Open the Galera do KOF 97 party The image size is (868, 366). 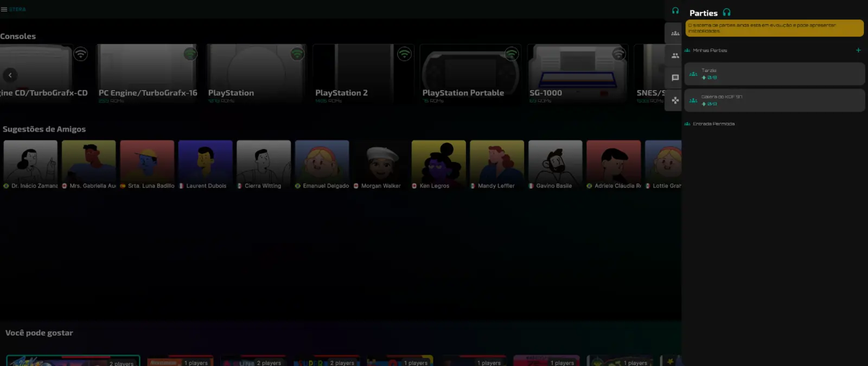(x=774, y=100)
